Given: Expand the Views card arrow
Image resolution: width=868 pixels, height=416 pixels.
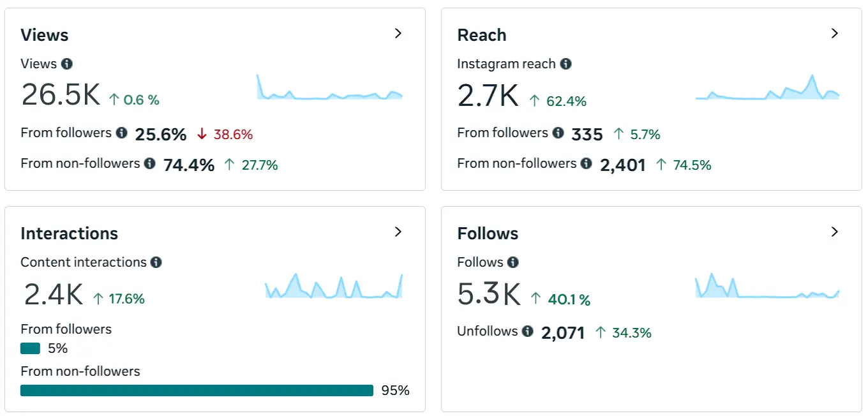Looking at the screenshot, I should pyautogui.click(x=398, y=33).
